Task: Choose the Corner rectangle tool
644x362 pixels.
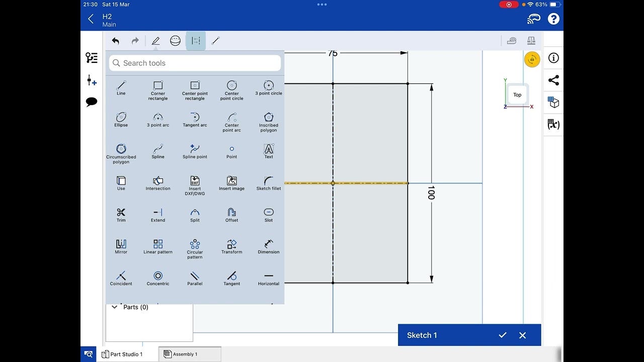Action: point(158,90)
